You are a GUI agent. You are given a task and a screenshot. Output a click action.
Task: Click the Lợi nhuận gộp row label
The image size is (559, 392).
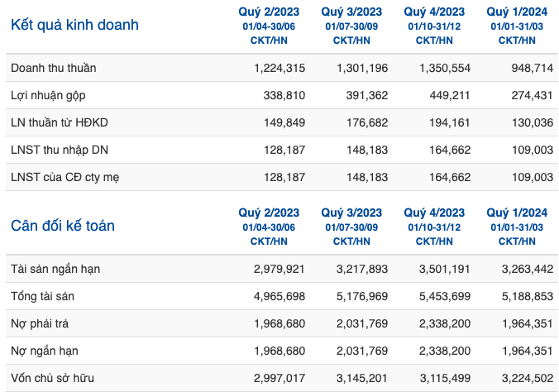(48, 96)
